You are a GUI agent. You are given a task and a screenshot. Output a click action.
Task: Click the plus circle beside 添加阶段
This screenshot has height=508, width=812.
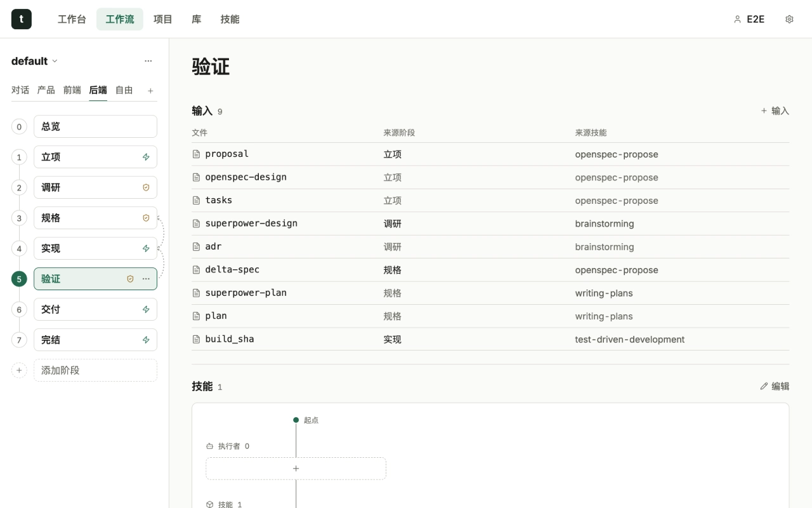coord(19,370)
